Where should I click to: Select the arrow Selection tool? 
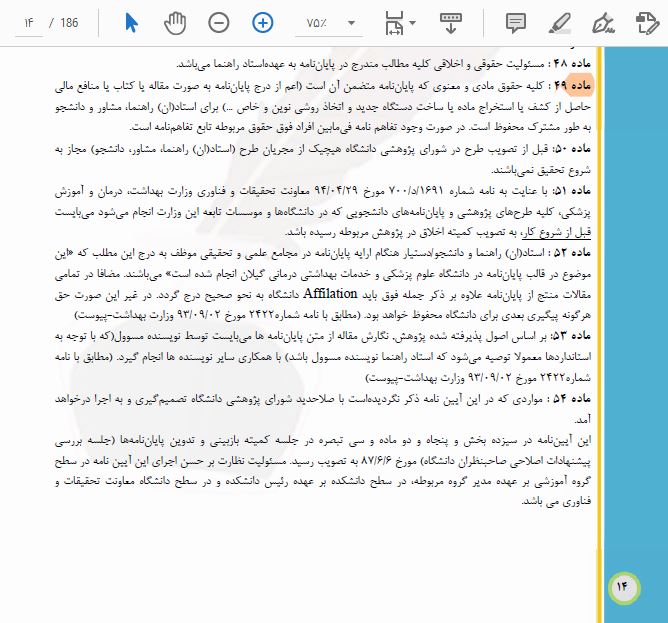[132, 22]
